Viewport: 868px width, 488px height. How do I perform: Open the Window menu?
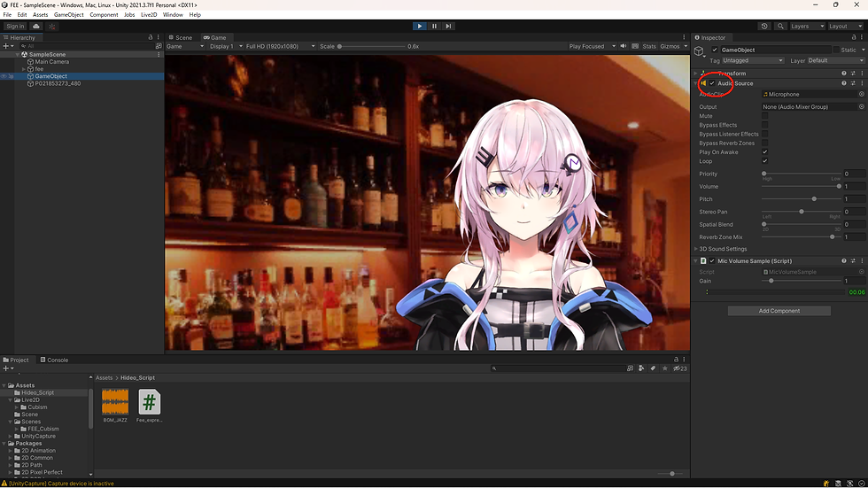173,15
